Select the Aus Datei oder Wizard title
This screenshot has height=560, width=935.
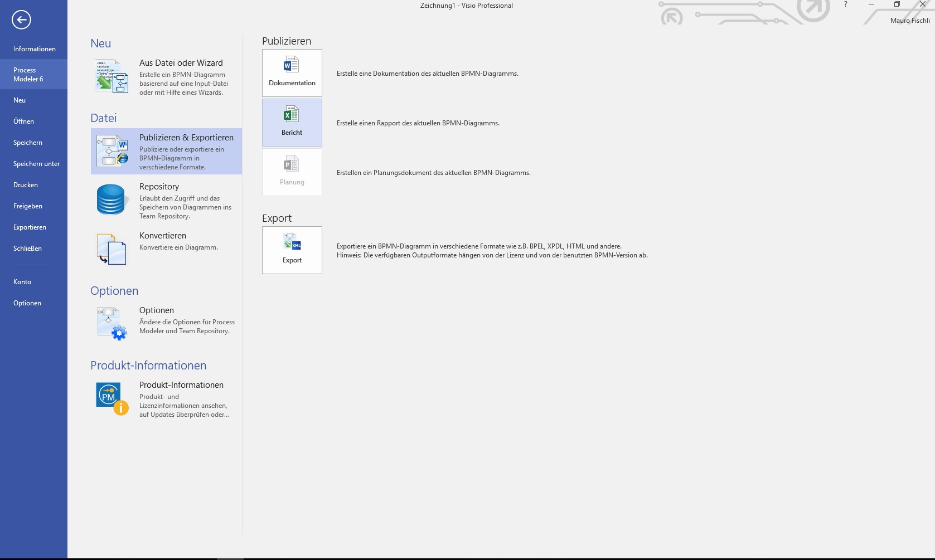[181, 63]
